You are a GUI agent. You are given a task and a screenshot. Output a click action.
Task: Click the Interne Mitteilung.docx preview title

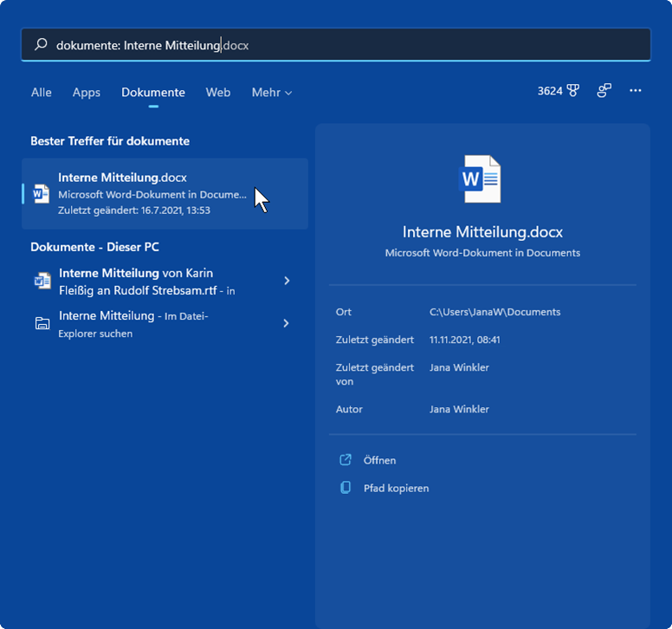click(x=482, y=232)
